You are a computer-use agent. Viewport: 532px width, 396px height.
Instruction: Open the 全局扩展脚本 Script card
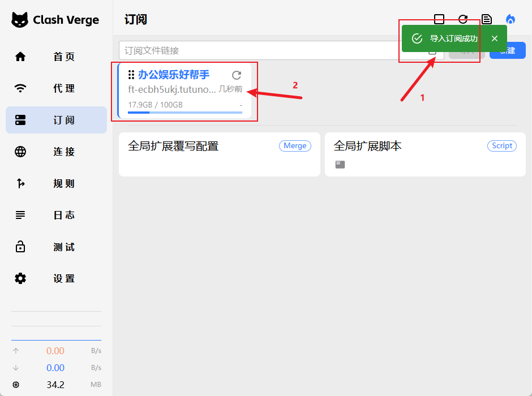pyautogui.click(x=424, y=154)
